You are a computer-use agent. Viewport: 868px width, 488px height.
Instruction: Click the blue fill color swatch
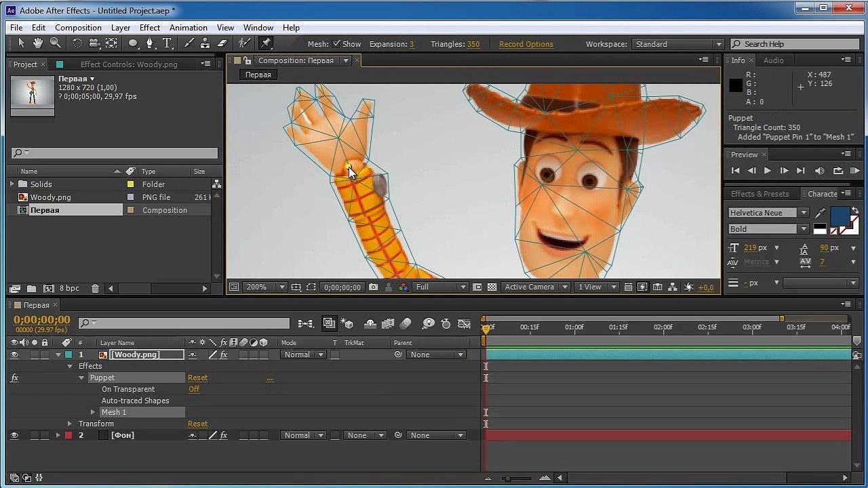(840, 217)
